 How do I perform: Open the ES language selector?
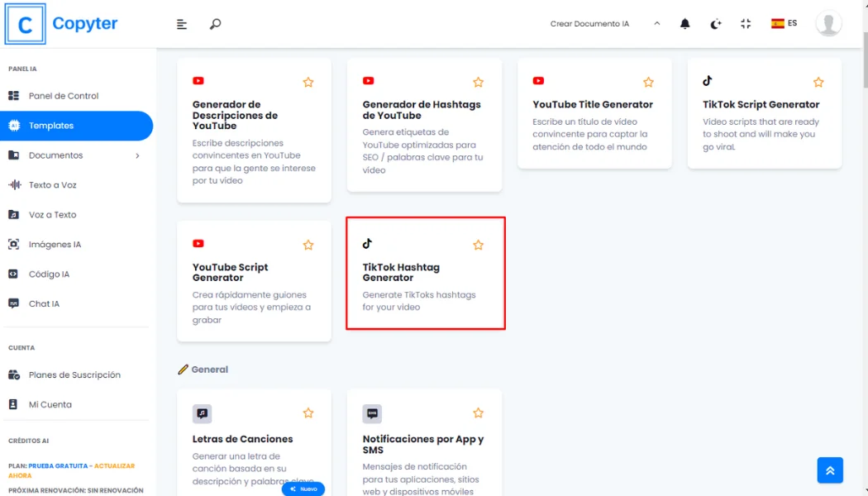784,24
